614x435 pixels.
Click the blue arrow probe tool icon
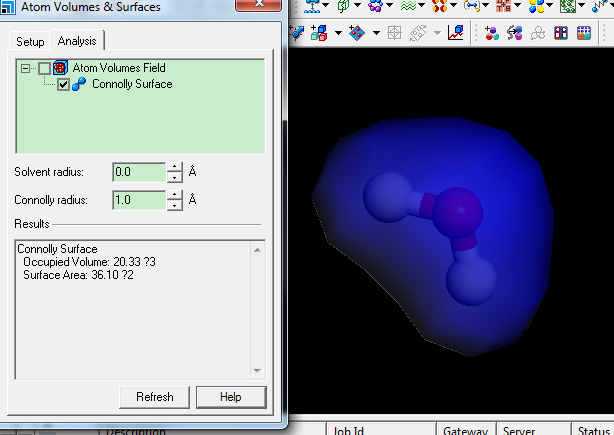(297, 33)
